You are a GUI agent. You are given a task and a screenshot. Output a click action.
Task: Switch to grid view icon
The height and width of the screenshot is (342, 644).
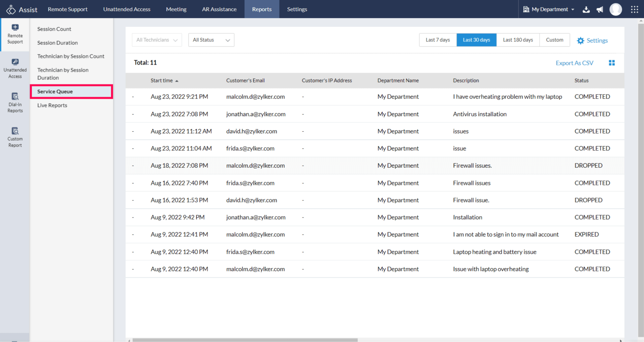click(x=612, y=63)
